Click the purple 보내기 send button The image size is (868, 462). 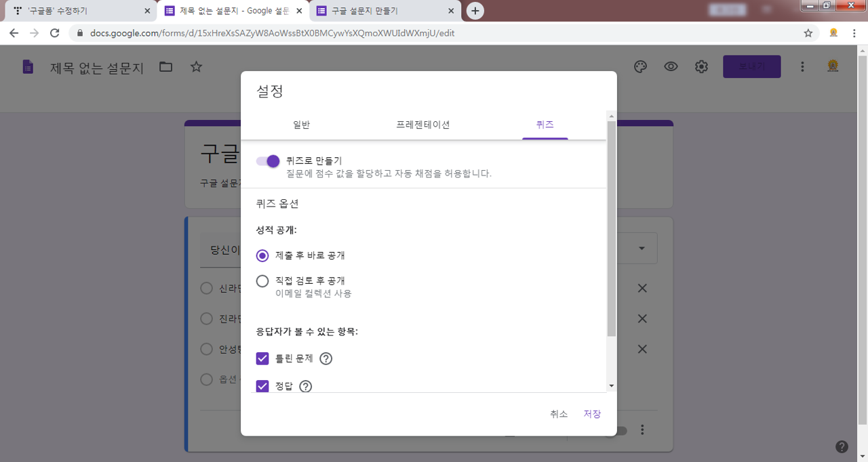coord(752,66)
